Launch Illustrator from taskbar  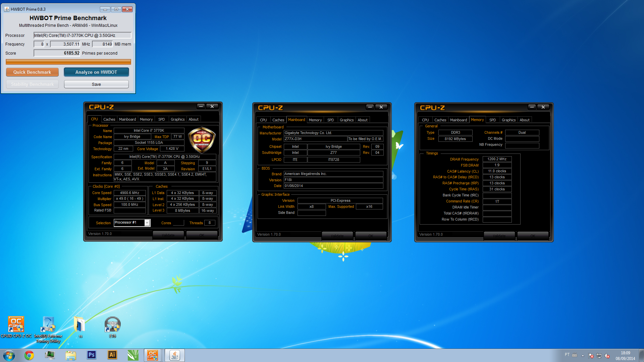[x=112, y=355]
